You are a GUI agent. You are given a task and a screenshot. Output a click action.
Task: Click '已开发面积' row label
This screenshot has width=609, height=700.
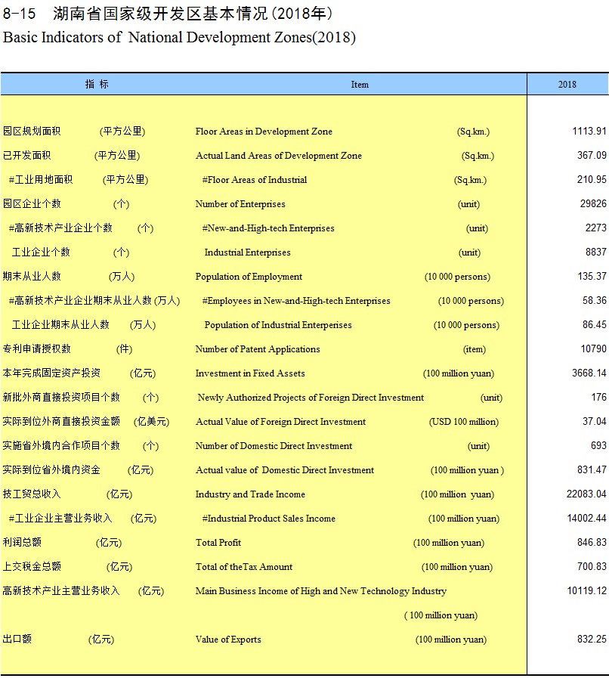click(26, 155)
